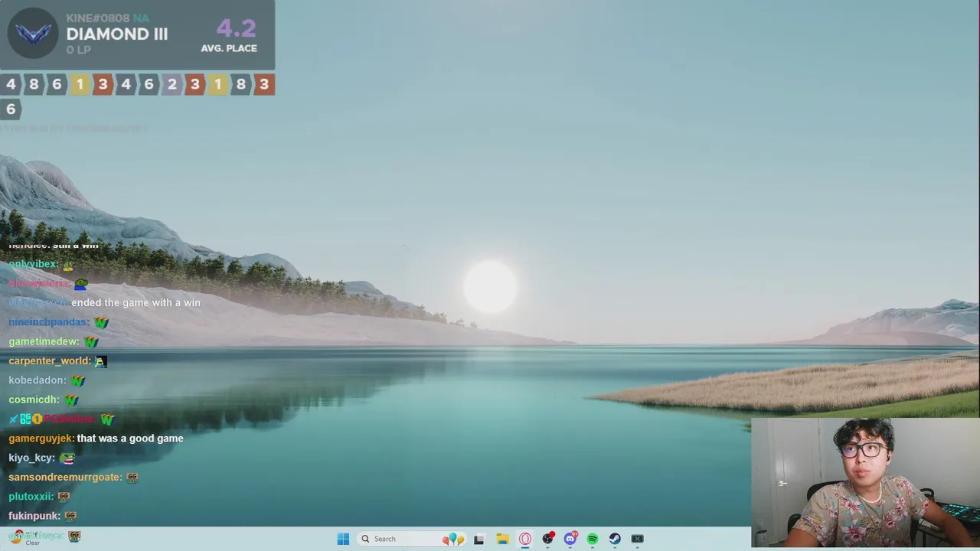Click the GG emote beside plutoxxii
The image size is (980, 551).
tap(64, 497)
